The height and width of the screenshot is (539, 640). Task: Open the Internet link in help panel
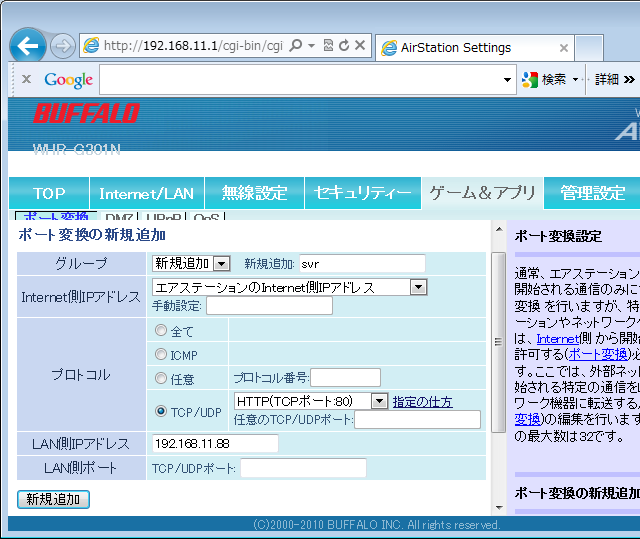(558, 339)
